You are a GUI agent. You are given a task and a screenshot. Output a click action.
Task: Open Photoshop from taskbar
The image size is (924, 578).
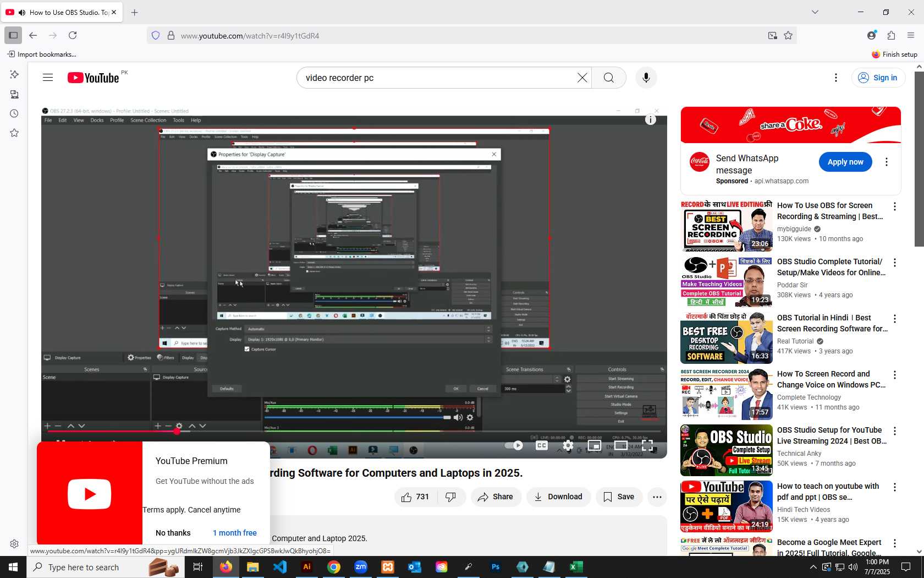496,567
